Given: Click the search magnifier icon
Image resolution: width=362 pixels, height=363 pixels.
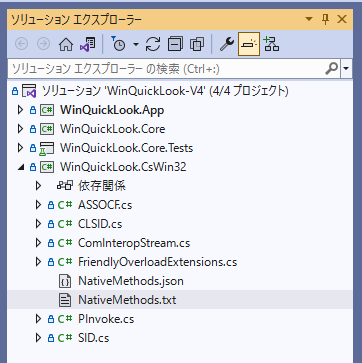Looking at the screenshot, I should (331, 69).
